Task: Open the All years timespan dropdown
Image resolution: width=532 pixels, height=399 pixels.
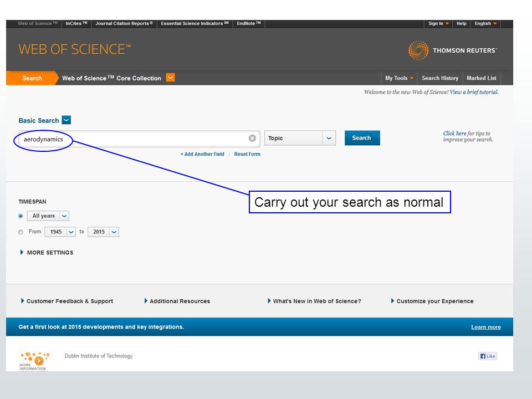Action: point(48,216)
